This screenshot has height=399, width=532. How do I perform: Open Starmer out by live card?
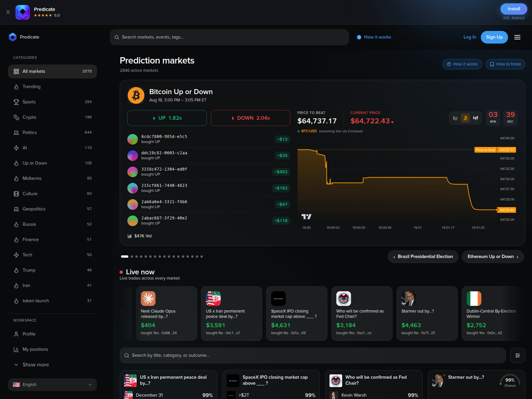click(427, 314)
